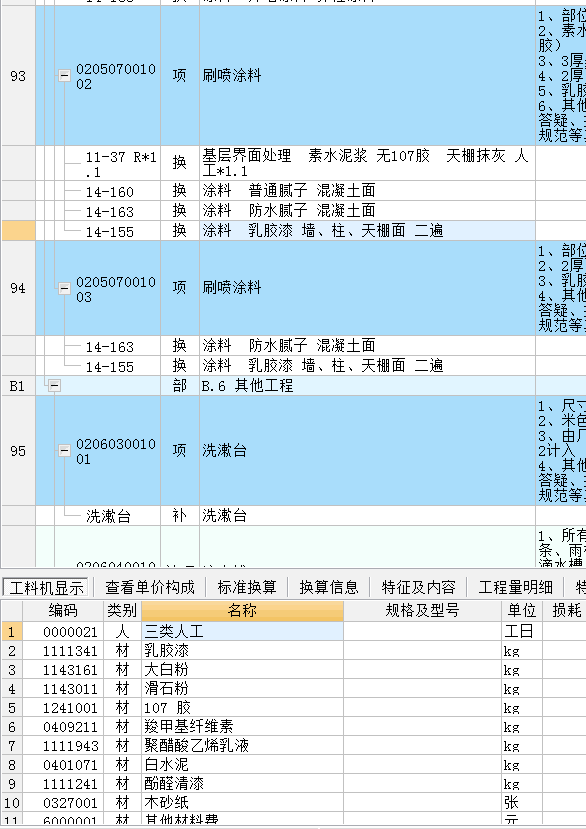This screenshot has width=586, height=829.
Task: Collapse item 020603001001 tree node
Action: 64,450
